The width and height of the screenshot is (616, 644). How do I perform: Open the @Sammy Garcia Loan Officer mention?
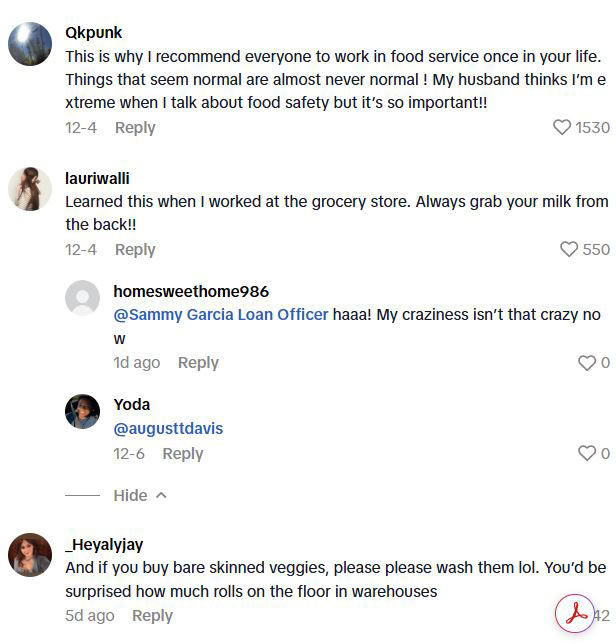click(x=221, y=315)
